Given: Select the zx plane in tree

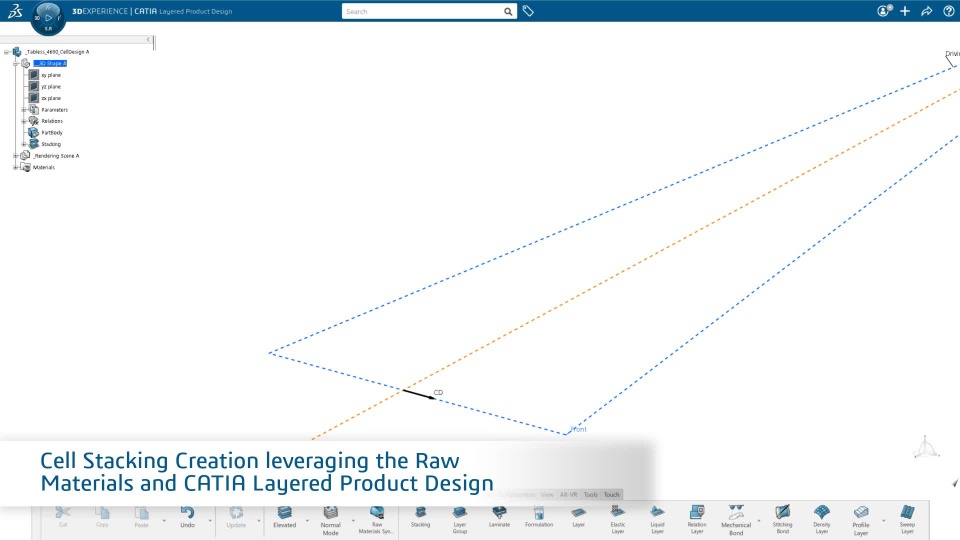Looking at the screenshot, I should (51, 99).
